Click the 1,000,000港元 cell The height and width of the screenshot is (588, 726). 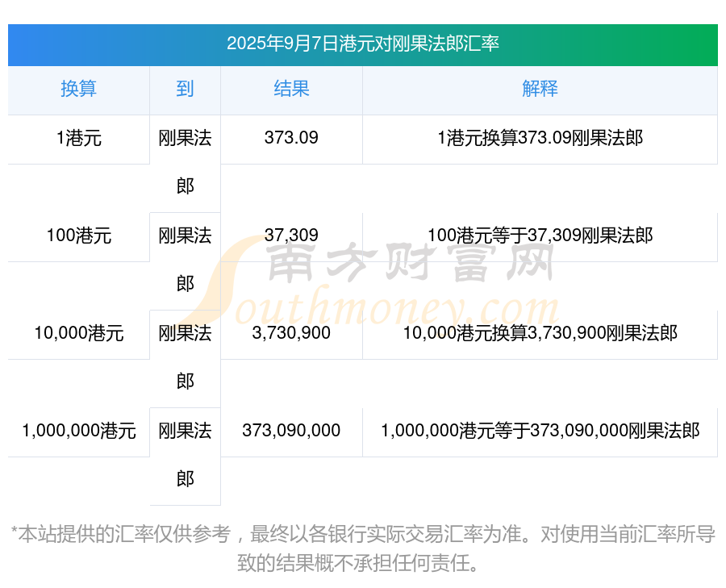click(79, 431)
